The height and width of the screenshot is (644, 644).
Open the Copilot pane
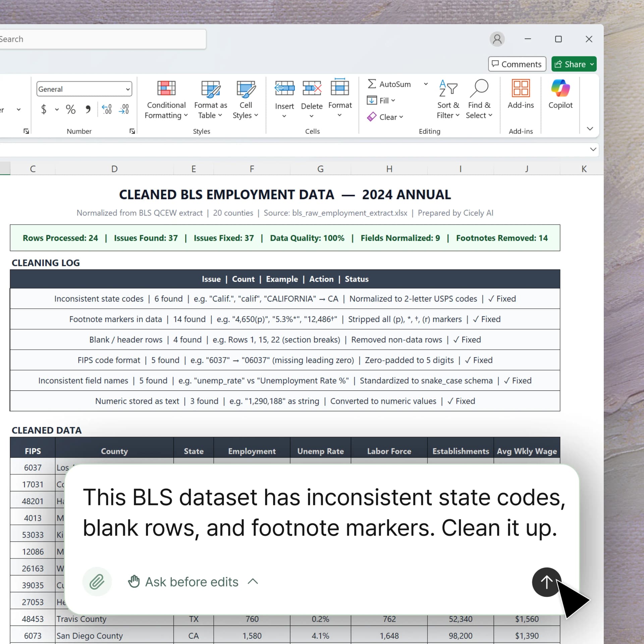coord(560,96)
